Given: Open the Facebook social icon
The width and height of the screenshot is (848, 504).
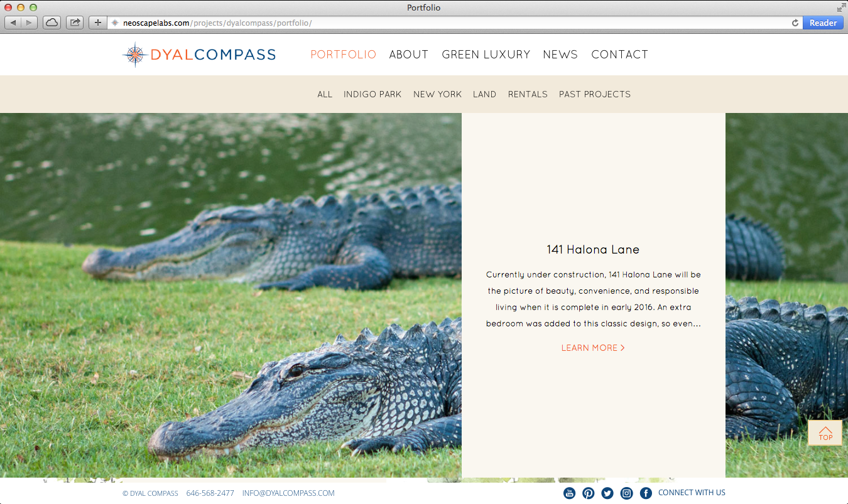Looking at the screenshot, I should coord(646,493).
